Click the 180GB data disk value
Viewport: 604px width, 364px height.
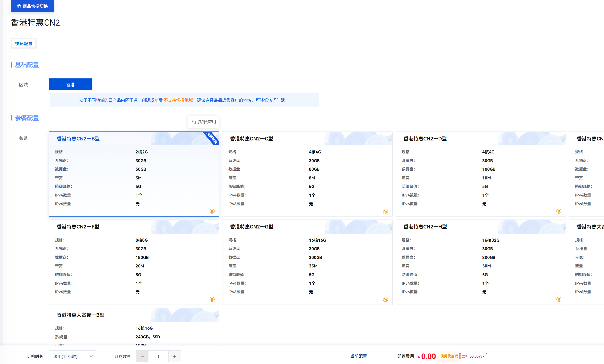[x=142, y=257]
